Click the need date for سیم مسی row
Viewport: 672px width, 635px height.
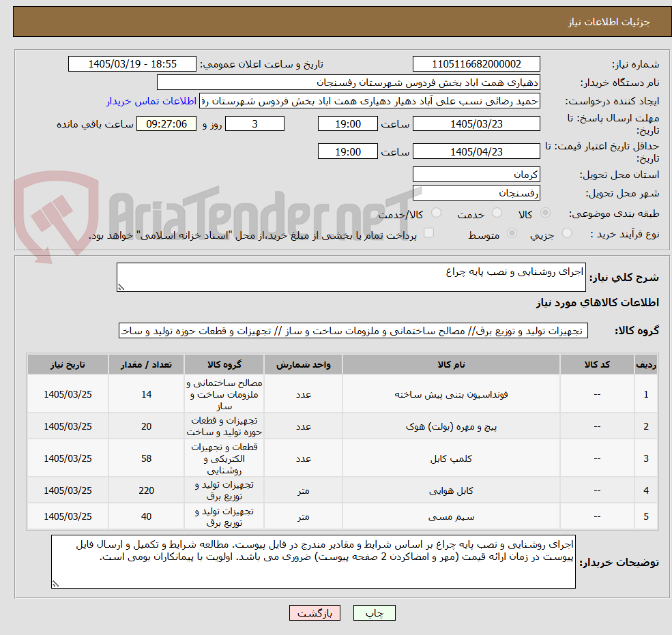tap(68, 517)
